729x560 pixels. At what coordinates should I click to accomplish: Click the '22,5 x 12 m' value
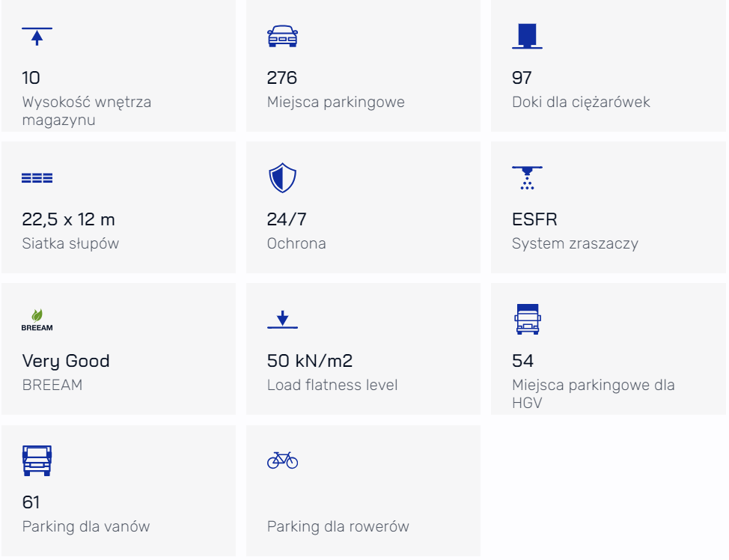(x=68, y=219)
